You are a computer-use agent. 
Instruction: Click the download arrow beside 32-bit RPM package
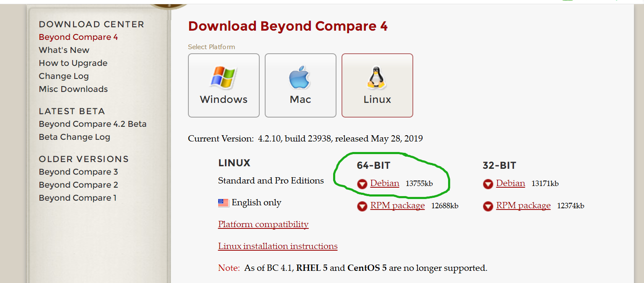488,206
